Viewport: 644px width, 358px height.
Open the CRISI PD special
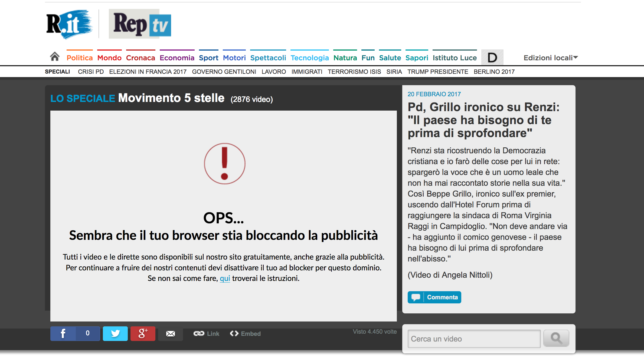91,72
